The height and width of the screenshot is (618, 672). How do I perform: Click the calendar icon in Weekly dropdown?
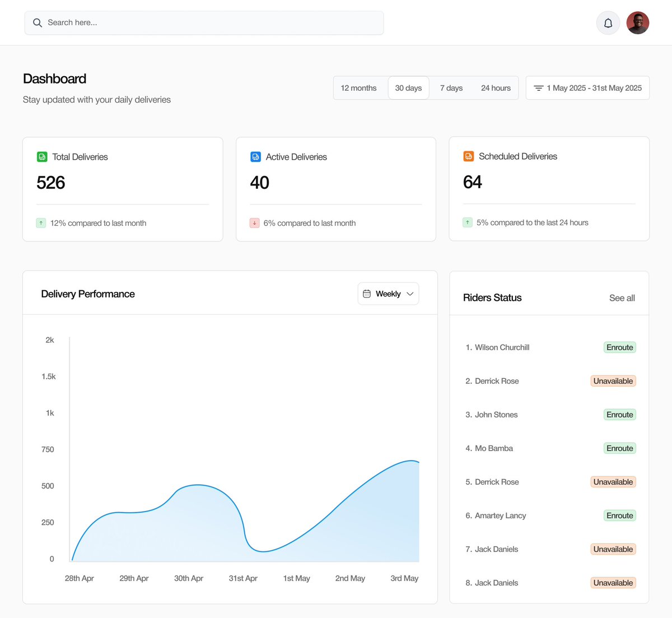[367, 294]
